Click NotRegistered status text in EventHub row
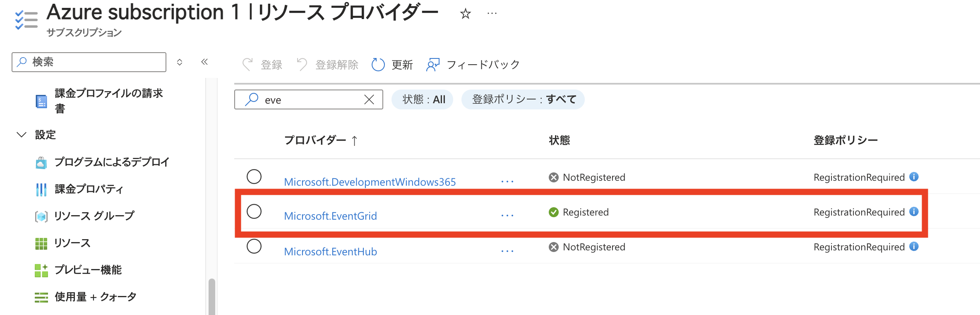Screen dimensions: 980x315 coord(594,247)
